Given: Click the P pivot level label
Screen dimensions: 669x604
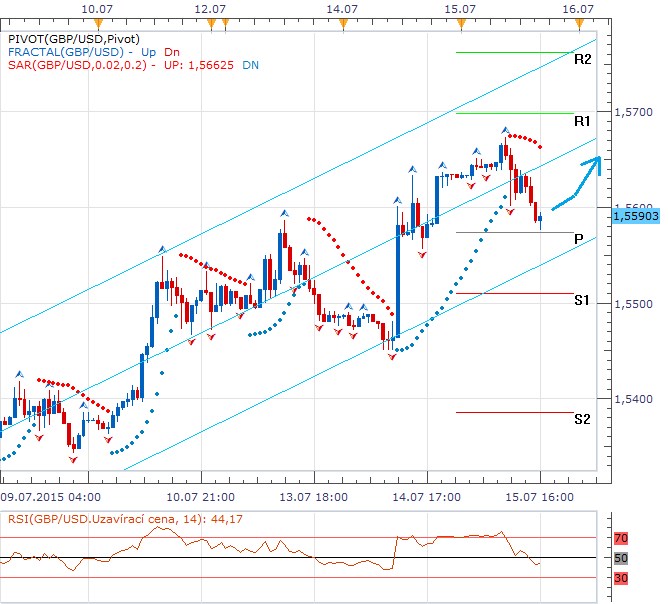Looking at the screenshot, I should coord(579,238).
